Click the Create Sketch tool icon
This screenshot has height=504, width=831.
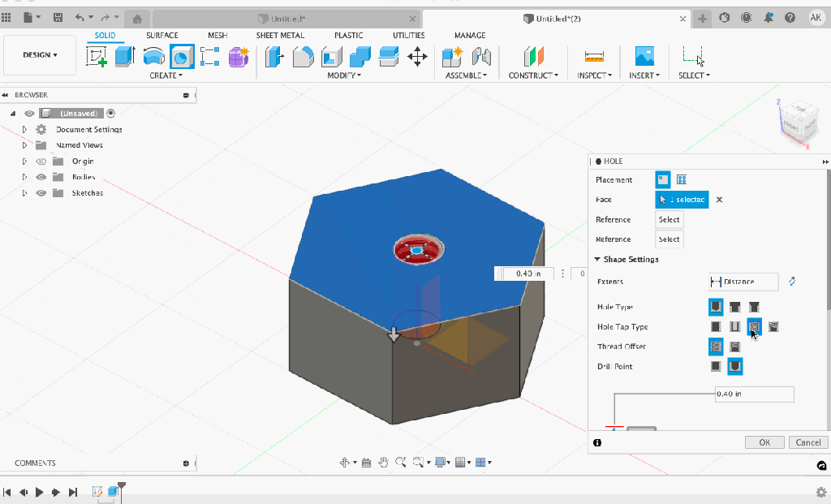(x=97, y=57)
